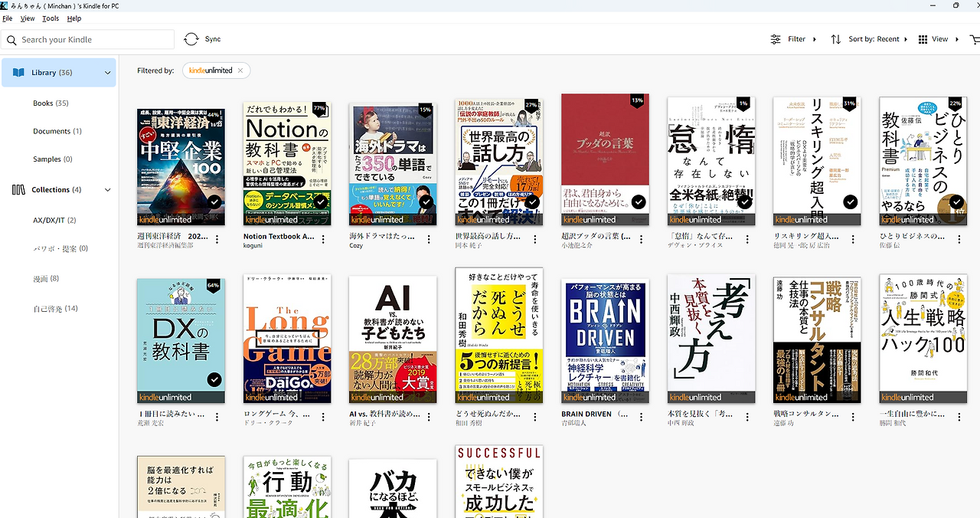Open options menu for 世界最高の話し方
980x518 pixels.
click(535, 240)
